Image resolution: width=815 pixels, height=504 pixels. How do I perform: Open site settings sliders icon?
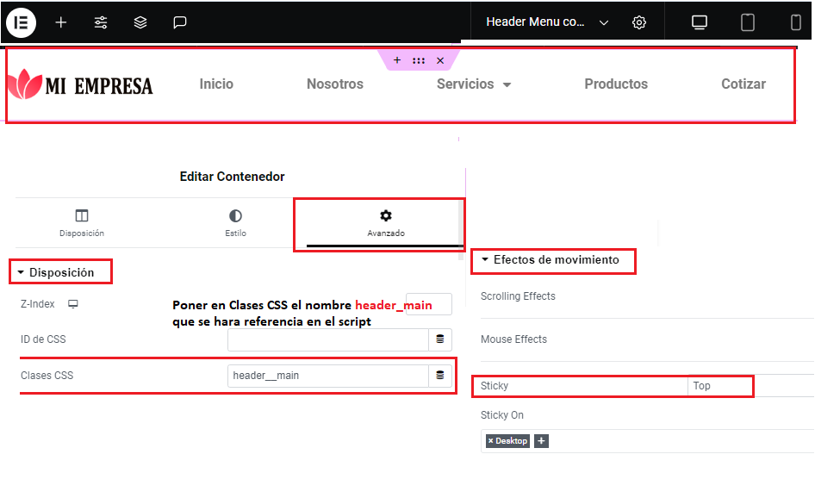[x=101, y=22]
